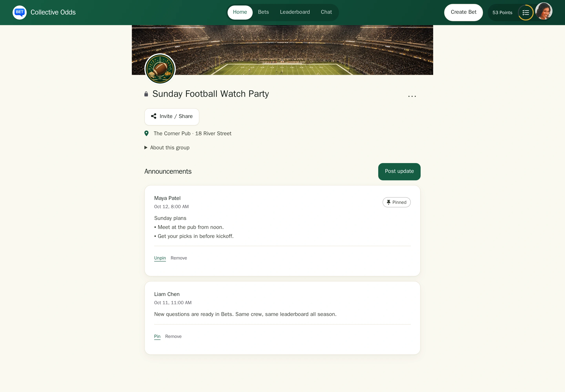
Task: Click the location pin icon
Action: pyautogui.click(x=146, y=133)
